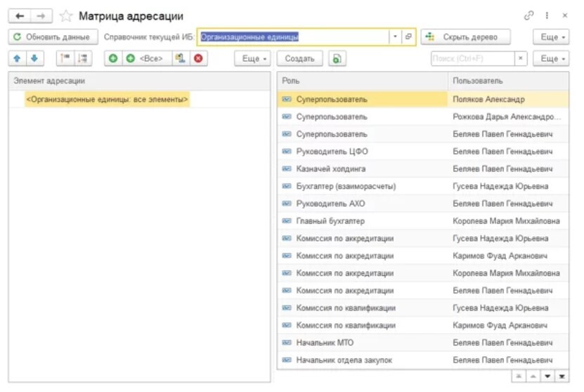The height and width of the screenshot is (392, 584).
Task: Select the Руководитель ЦФО role row
Action: (423, 152)
